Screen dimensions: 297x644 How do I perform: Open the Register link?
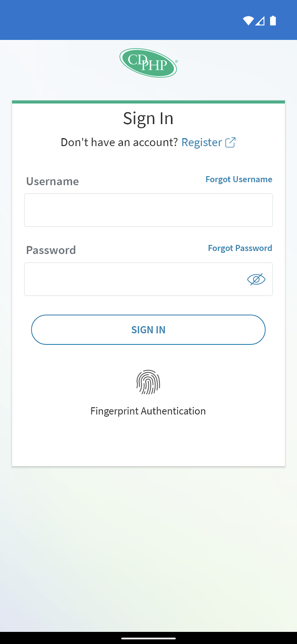pos(201,142)
